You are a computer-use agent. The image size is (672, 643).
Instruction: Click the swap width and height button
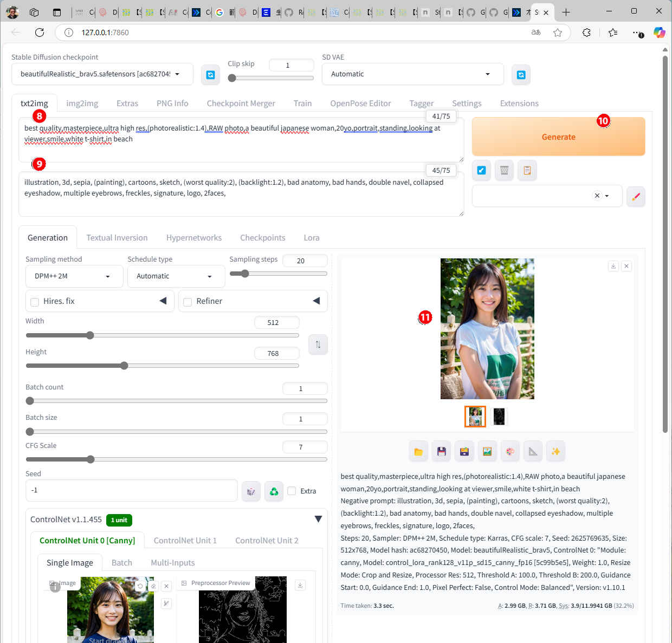[x=318, y=345]
